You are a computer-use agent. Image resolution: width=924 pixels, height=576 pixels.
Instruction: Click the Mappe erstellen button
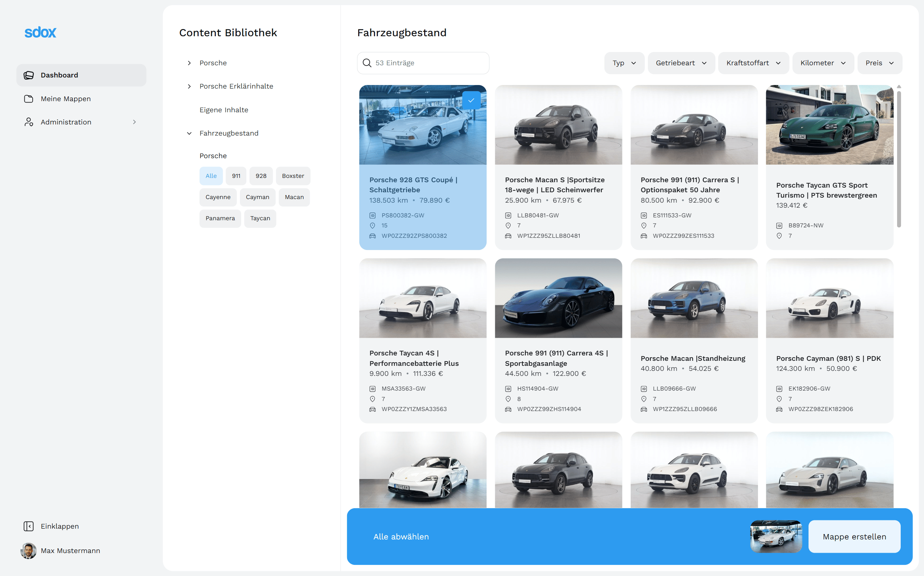pos(854,537)
